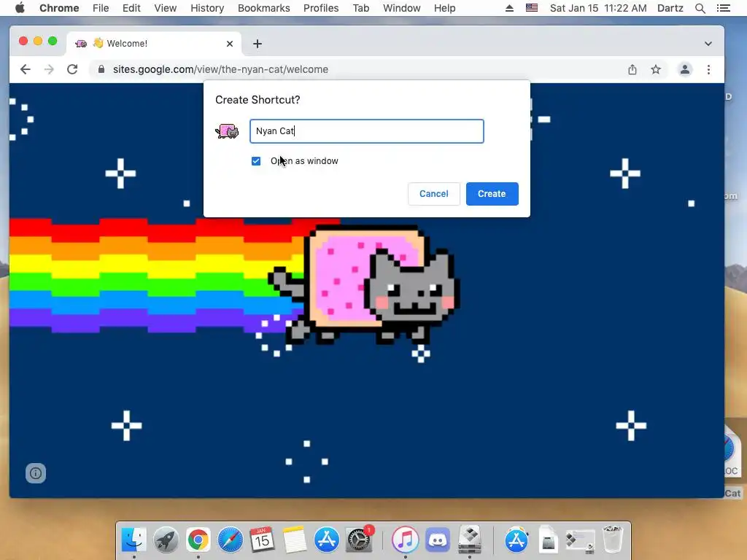Viewport: 747px width, 560px height.
Task: Open the App Store next to Notes in Dock
Action: (326, 540)
